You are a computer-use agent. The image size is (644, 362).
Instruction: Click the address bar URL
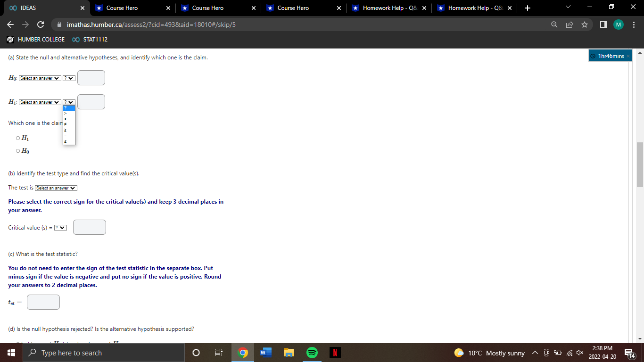(151, 25)
